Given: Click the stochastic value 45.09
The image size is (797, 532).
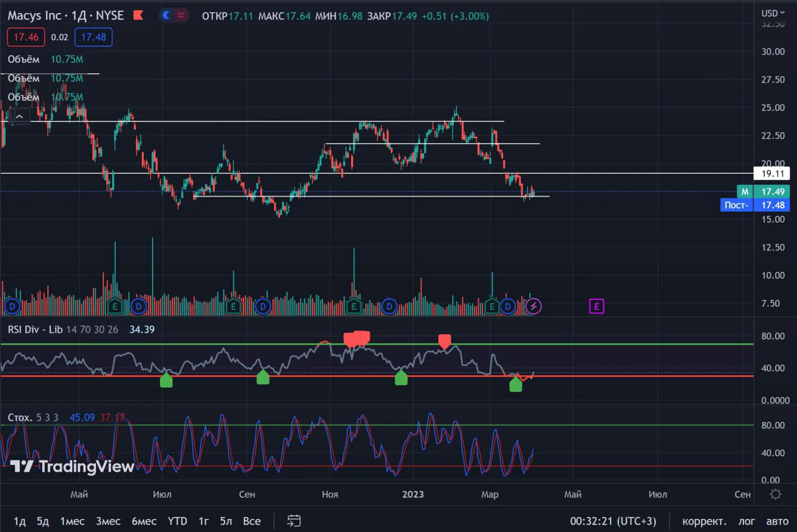Looking at the screenshot, I should (x=82, y=417).
